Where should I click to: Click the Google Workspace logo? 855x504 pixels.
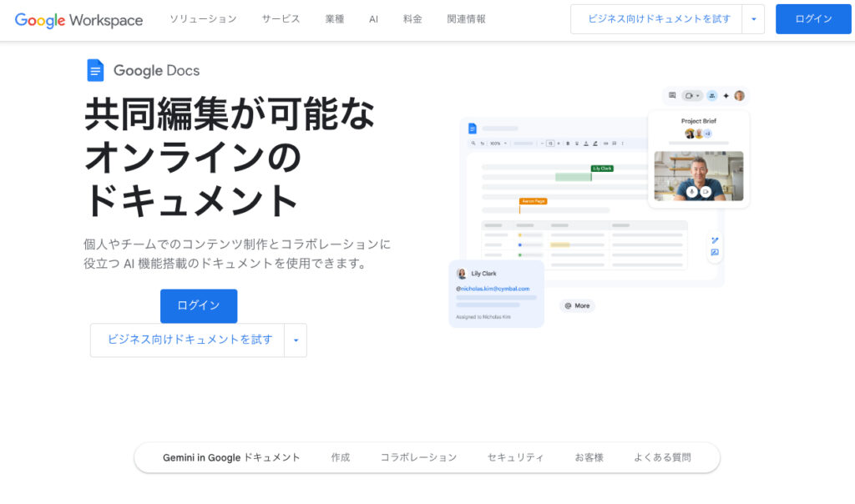point(78,20)
